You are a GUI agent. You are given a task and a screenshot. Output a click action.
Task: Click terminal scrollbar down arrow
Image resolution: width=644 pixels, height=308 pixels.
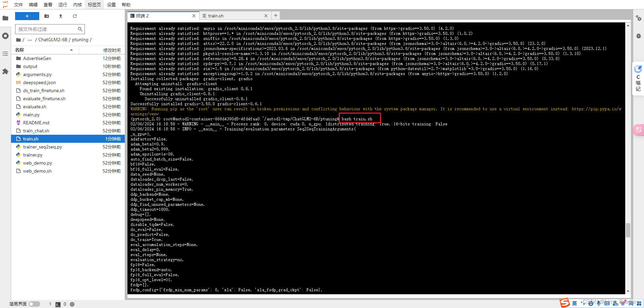coord(628,292)
